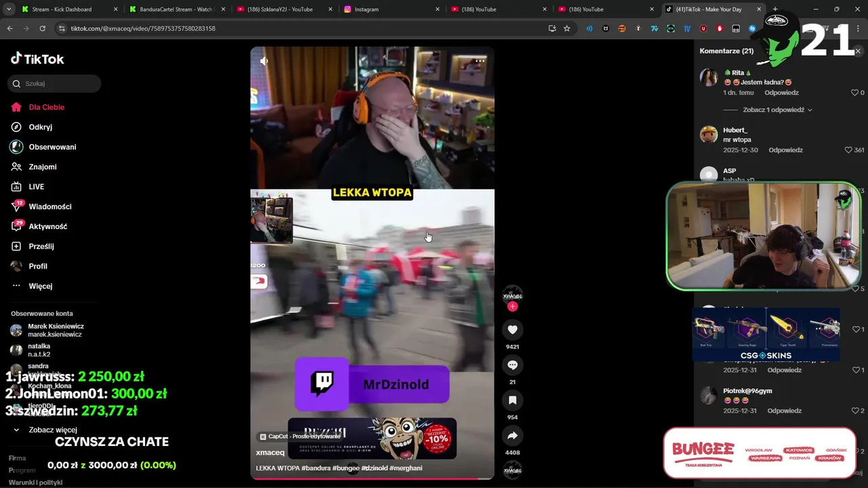The image size is (868, 488).
Task: Open the cat face extension icon
Action: click(x=606, y=28)
